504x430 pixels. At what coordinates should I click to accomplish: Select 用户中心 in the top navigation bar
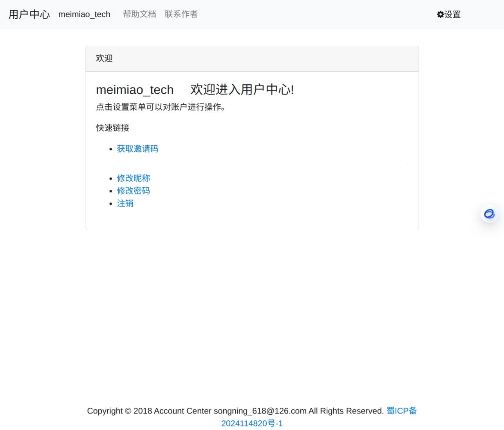[29, 14]
